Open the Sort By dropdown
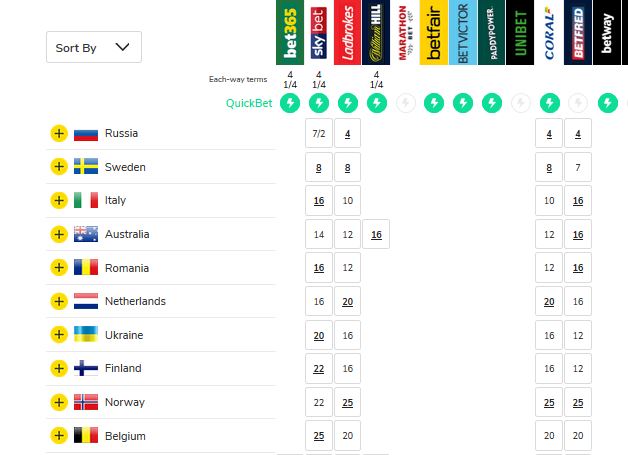The image size is (628, 455). [x=93, y=47]
